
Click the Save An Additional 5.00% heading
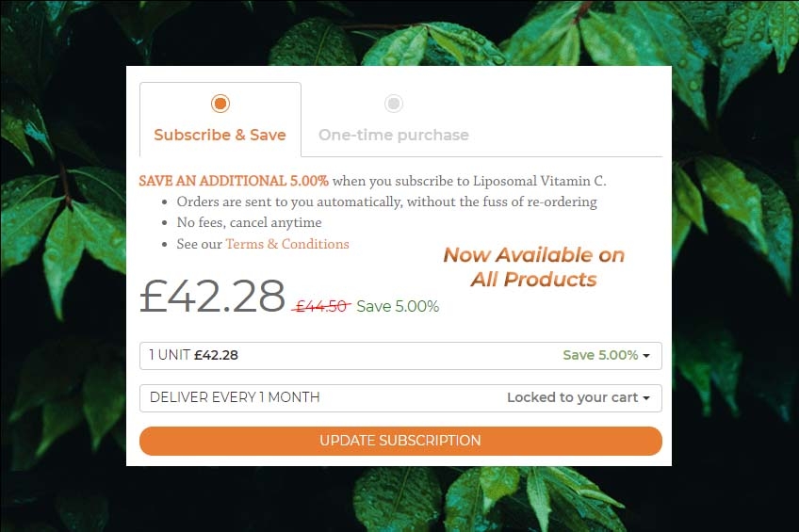tap(234, 181)
